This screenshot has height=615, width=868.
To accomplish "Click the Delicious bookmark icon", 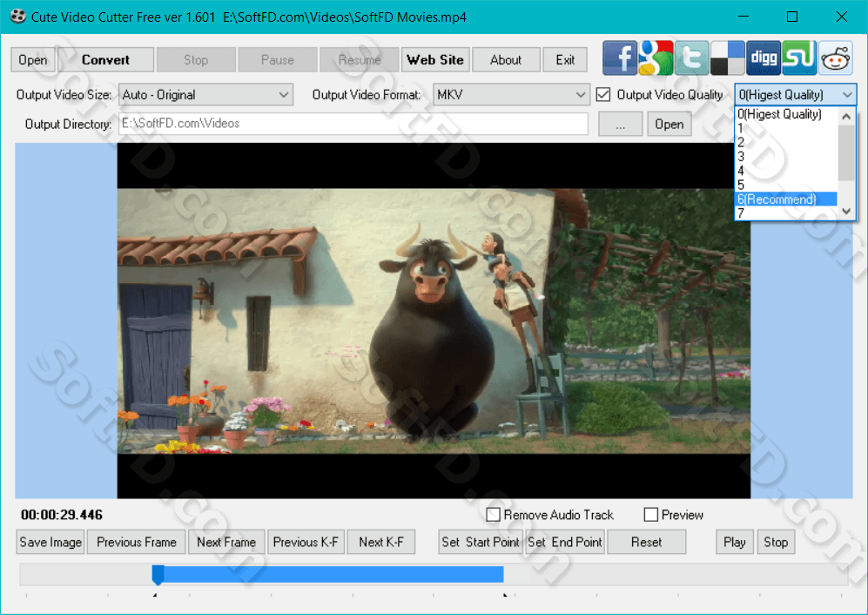I will click(727, 57).
